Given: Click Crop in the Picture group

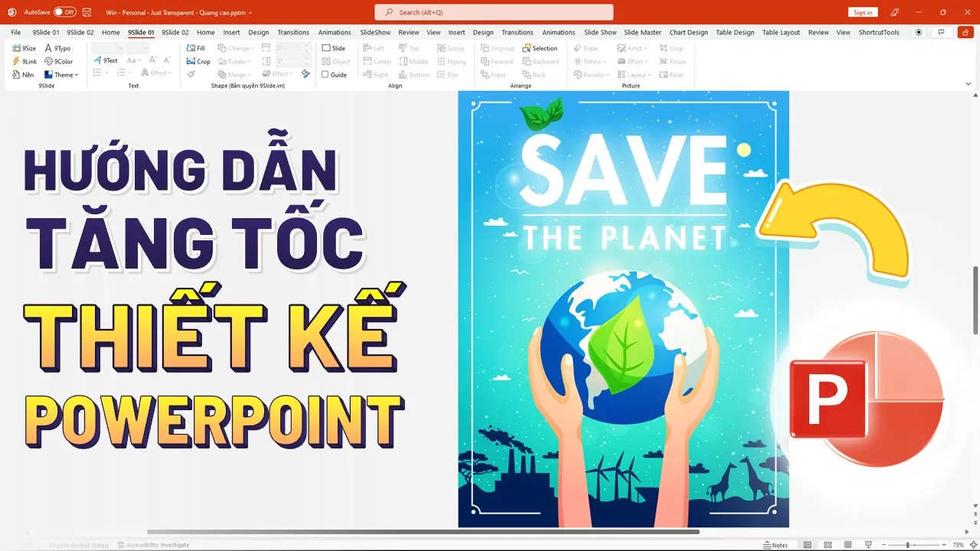Looking at the screenshot, I should [x=671, y=48].
